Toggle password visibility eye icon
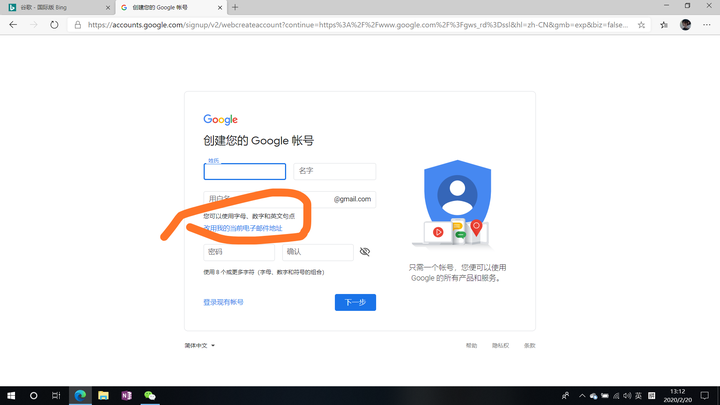This screenshot has height=405, width=720. (365, 252)
